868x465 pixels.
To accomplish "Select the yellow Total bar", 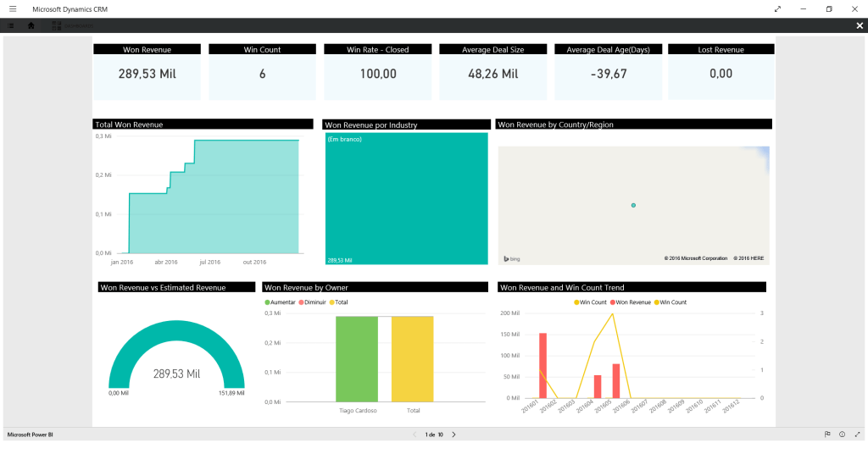I will 413,359.
